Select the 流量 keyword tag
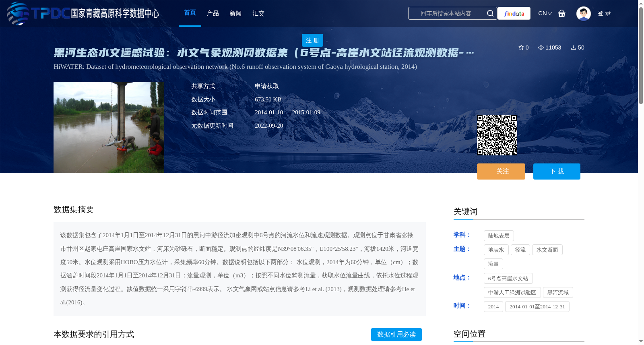Image resolution: width=644 pixels, height=345 pixels. pyautogui.click(x=493, y=264)
